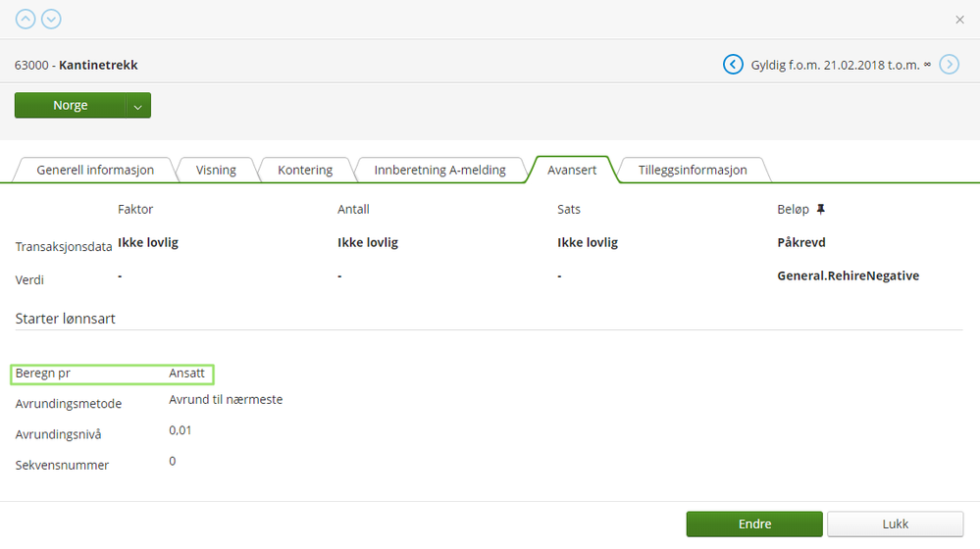Click the up arrow circle icon

point(26,19)
